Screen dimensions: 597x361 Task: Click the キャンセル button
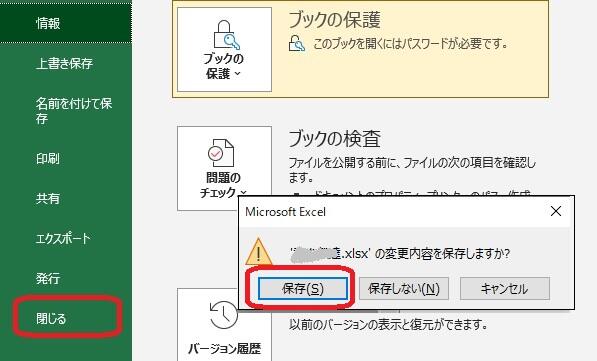coord(505,288)
